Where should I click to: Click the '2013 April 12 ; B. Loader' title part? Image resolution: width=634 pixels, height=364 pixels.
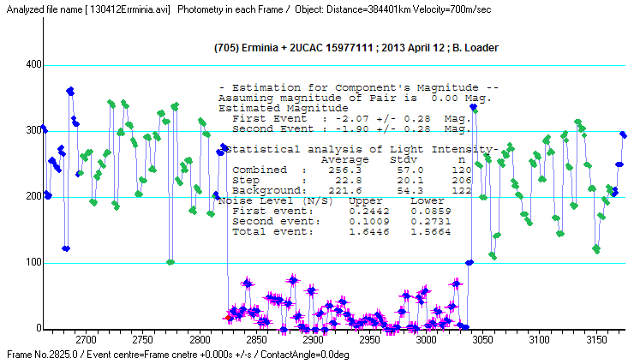(440, 48)
